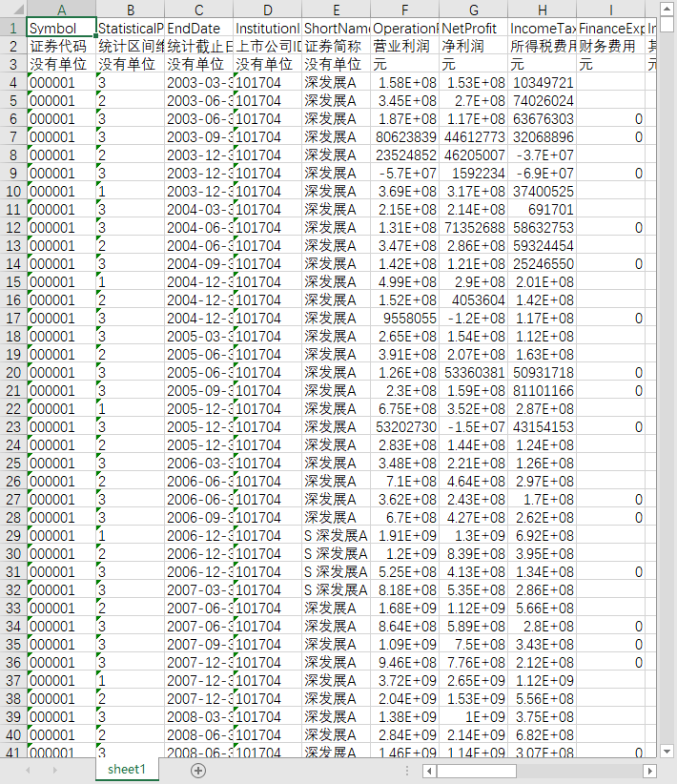677x784 pixels.
Task: Select 101704 cell in row 4
Action: coord(268,82)
